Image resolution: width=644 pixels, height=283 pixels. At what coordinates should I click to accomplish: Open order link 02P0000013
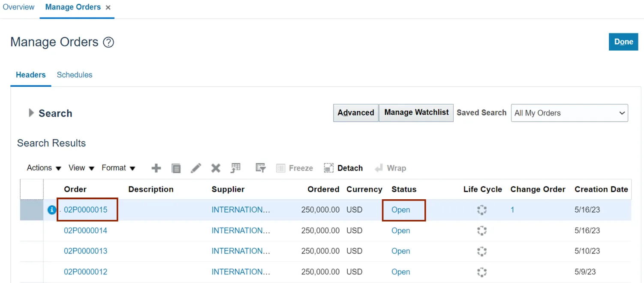[x=86, y=251]
